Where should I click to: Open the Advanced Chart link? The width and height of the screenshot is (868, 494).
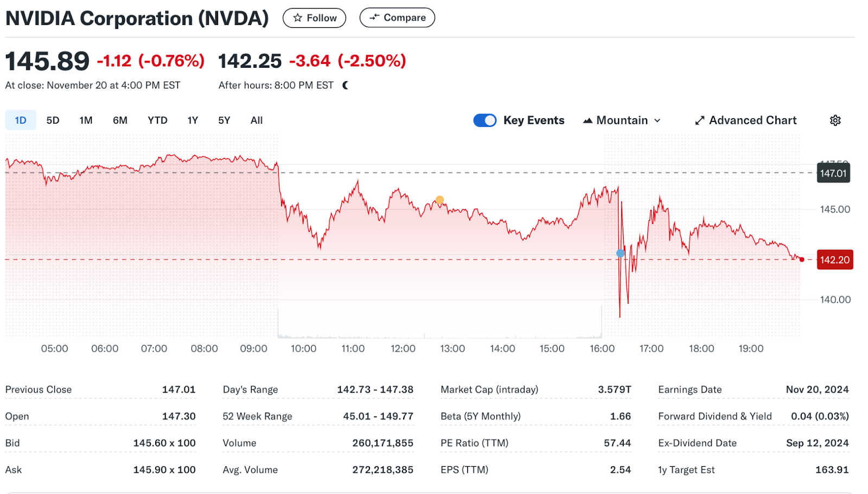coord(752,120)
